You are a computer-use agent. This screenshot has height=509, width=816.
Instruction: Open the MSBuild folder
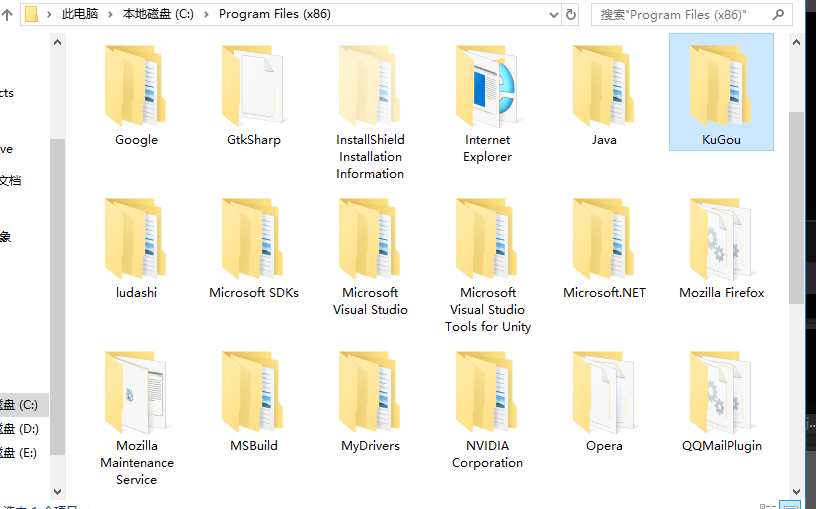pos(253,402)
